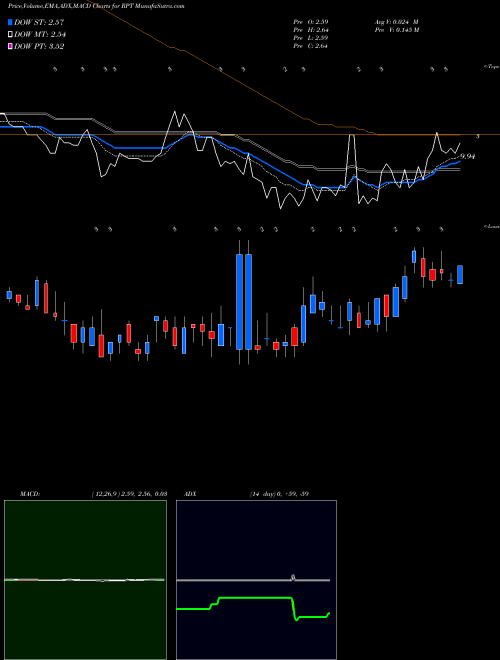Click the green ADX line in the ADX panel

[x=253, y=607]
